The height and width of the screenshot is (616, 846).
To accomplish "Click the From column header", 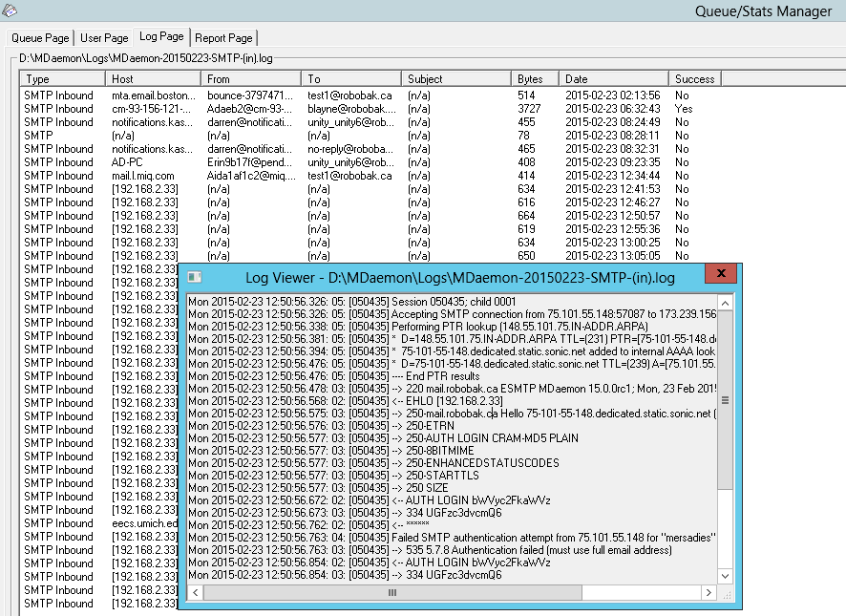I will pyautogui.click(x=252, y=78).
